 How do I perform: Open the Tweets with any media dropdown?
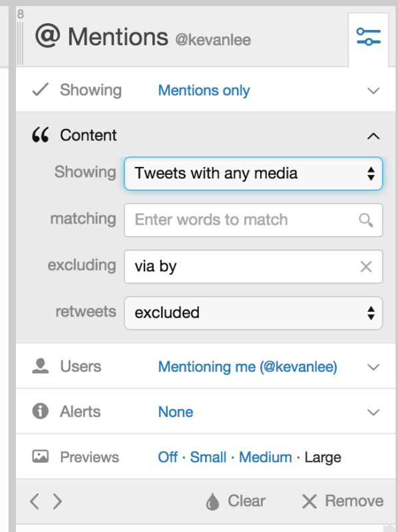254,174
